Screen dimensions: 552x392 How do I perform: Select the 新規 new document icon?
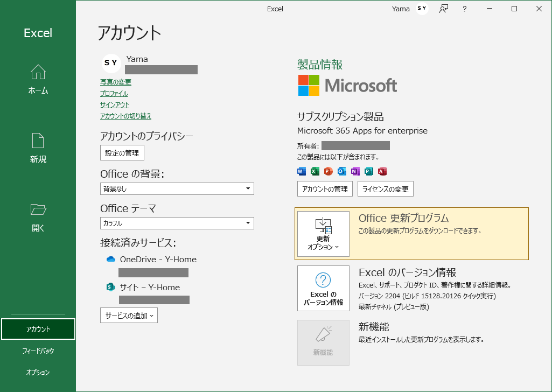(x=38, y=141)
